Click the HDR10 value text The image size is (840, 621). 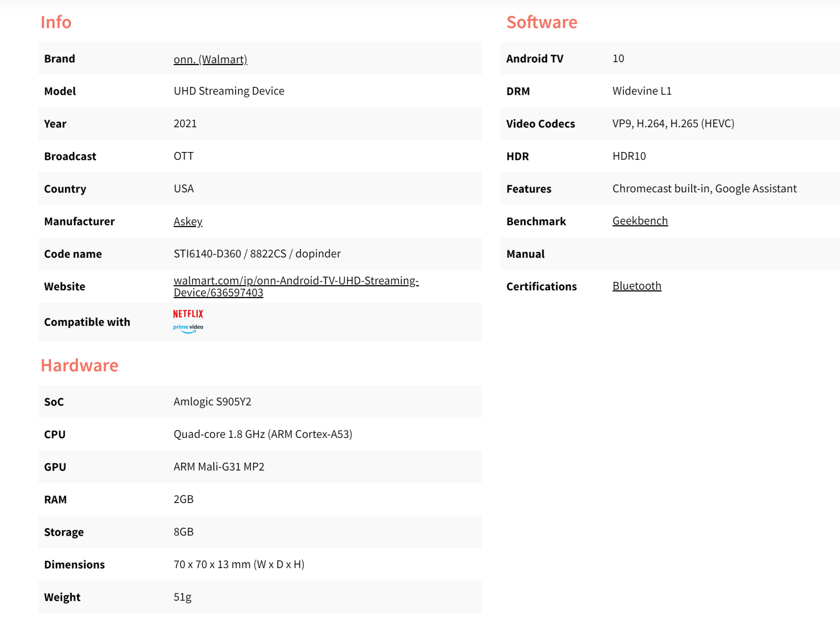(x=629, y=156)
